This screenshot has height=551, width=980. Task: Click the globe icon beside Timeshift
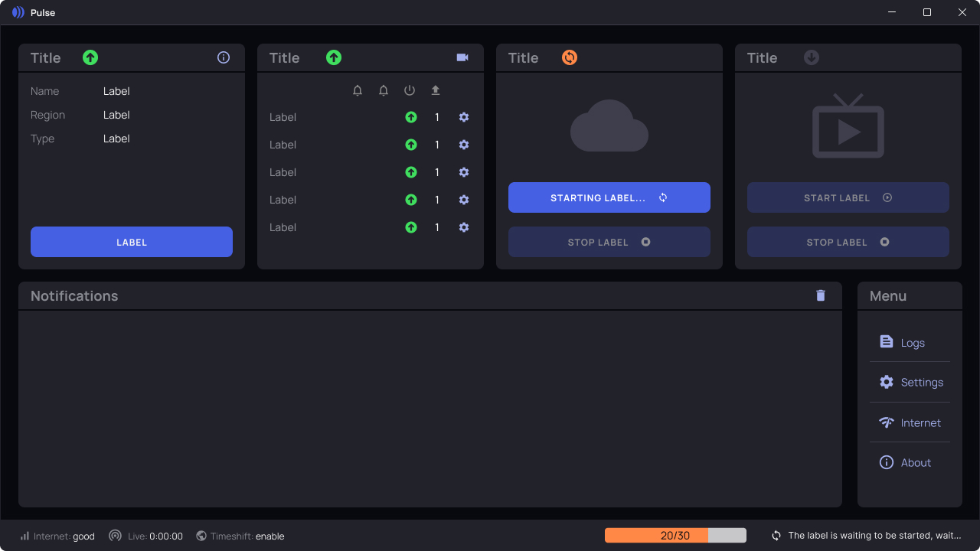[201, 536]
